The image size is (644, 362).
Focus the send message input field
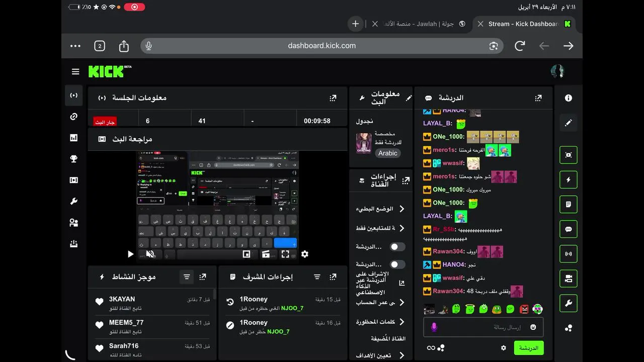tap(484, 327)
